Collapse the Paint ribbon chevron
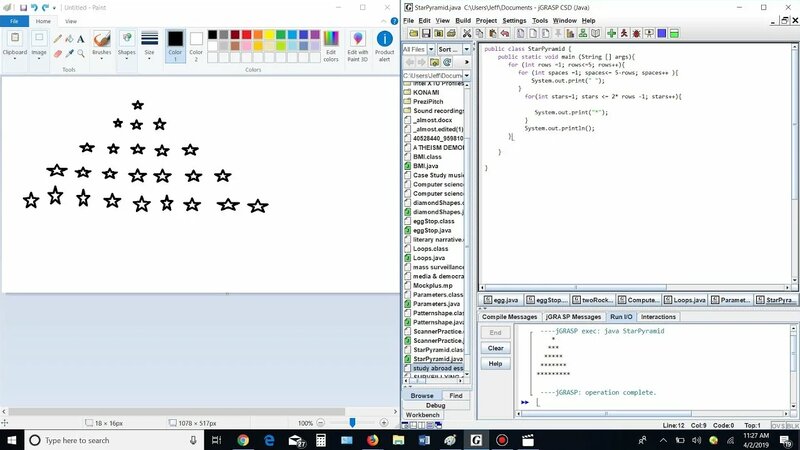 (x=384, y=21)
